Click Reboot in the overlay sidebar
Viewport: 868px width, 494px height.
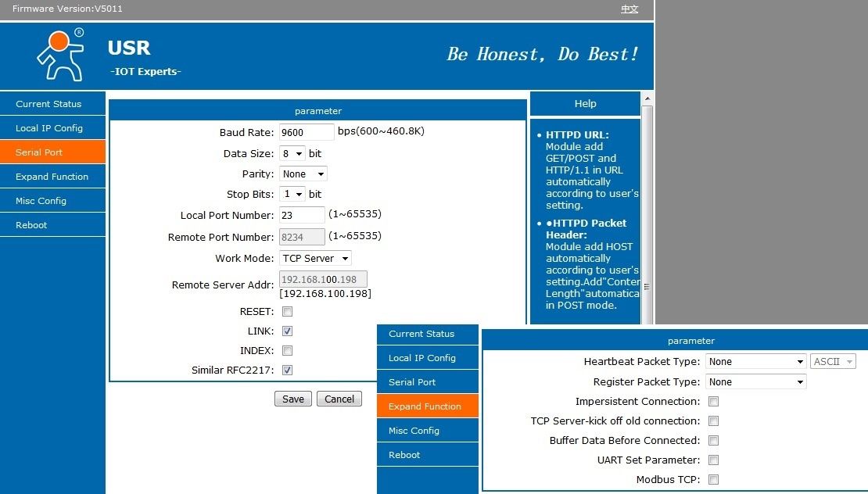[x=428, y=455]
